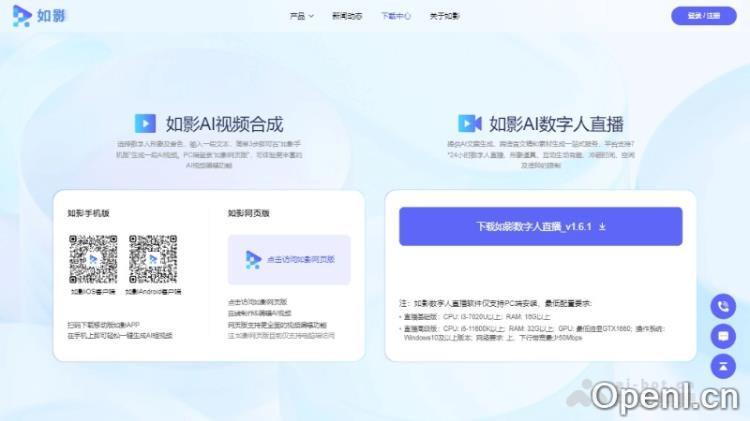This screenshot has height=421, width=750.
Task: Click the iOS client QR code
Action: point(93,259)
